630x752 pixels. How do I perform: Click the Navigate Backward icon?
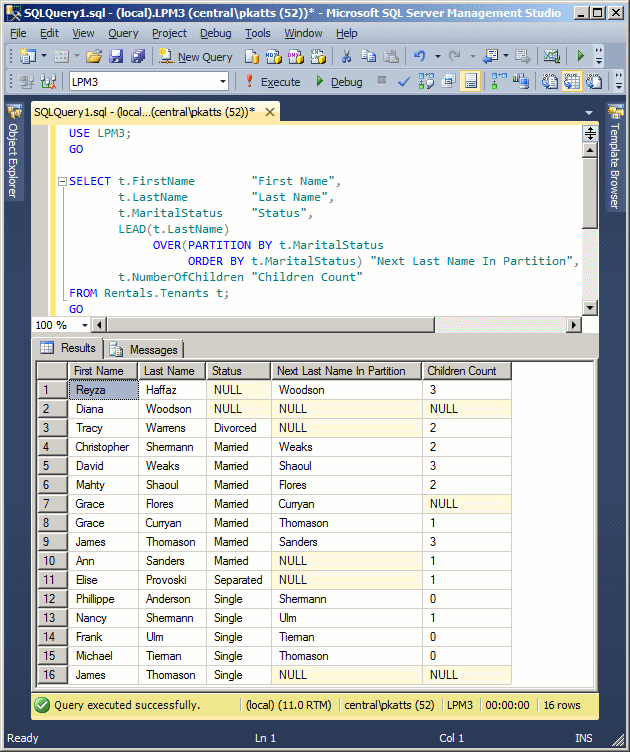(x=490, y=57)
